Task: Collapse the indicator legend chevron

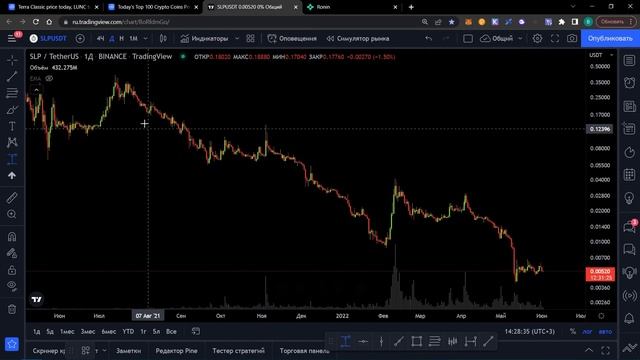Action: [x=36, y=90]
